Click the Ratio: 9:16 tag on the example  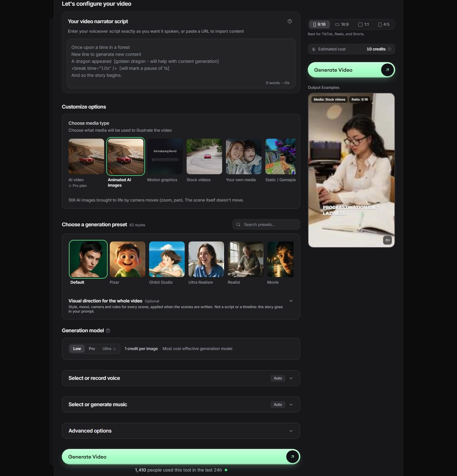coord(360,100)
